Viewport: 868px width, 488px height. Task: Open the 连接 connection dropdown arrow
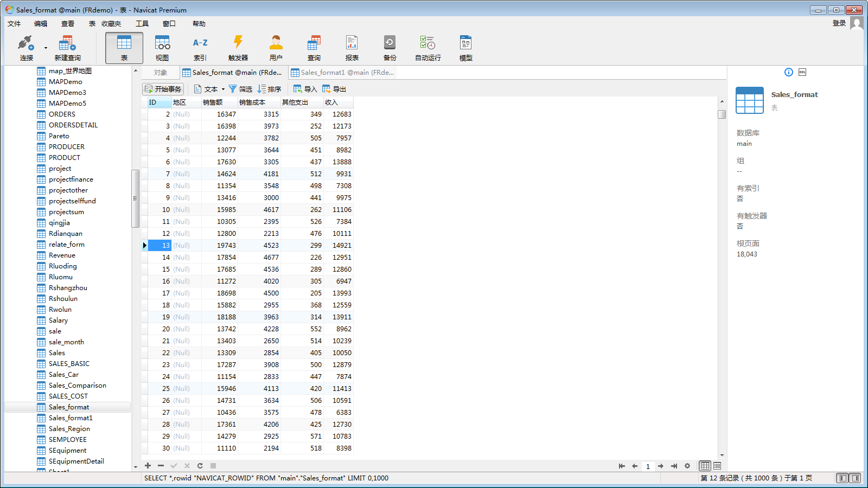[46, 48]
